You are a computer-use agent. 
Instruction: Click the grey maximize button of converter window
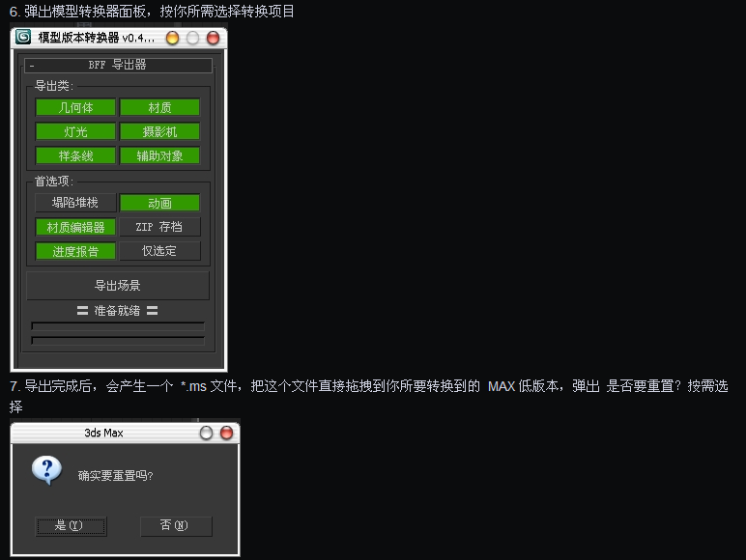(x=192, y=38)
